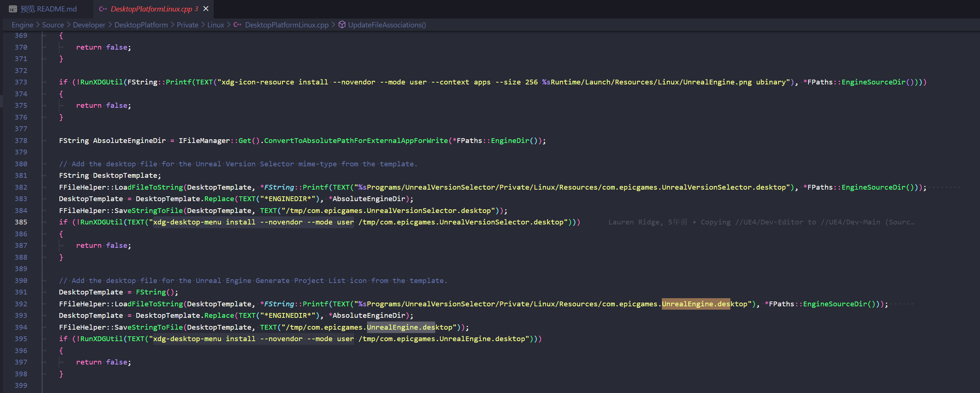Click 'FString AbsoluteEngineDir' on line 378
Screen dimensions: 980x393
(x=112, y=140)
